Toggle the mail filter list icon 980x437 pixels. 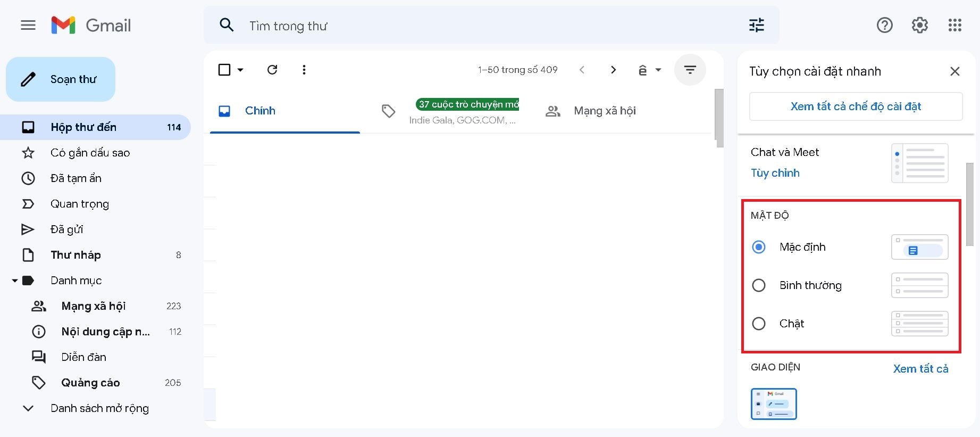point(690,70)
